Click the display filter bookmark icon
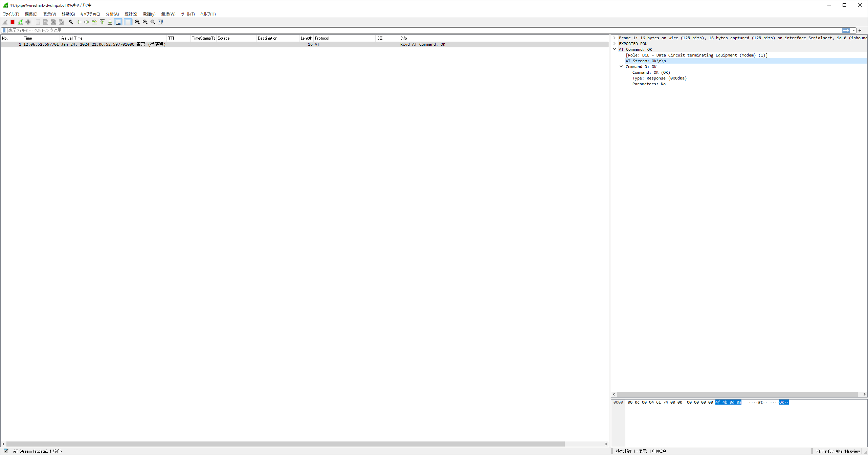This screenshot has height=455, width=868. click(4, 30)
